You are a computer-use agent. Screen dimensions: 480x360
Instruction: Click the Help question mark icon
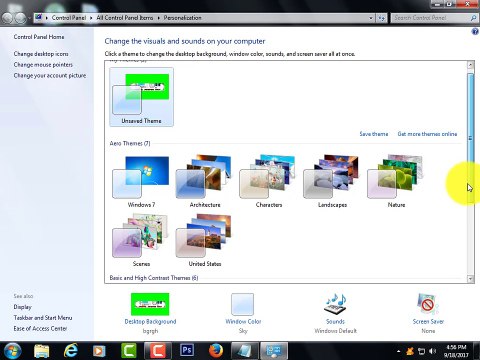pyautogui.click(x=475, y=32)
